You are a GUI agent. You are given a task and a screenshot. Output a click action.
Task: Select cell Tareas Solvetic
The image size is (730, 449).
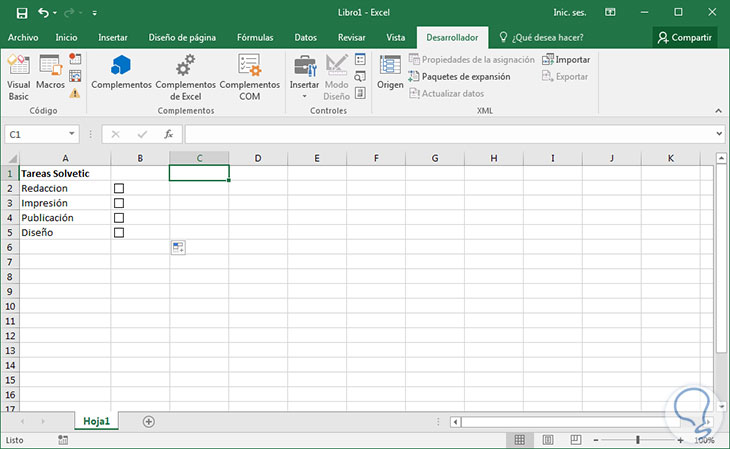(x=65, y=173)
